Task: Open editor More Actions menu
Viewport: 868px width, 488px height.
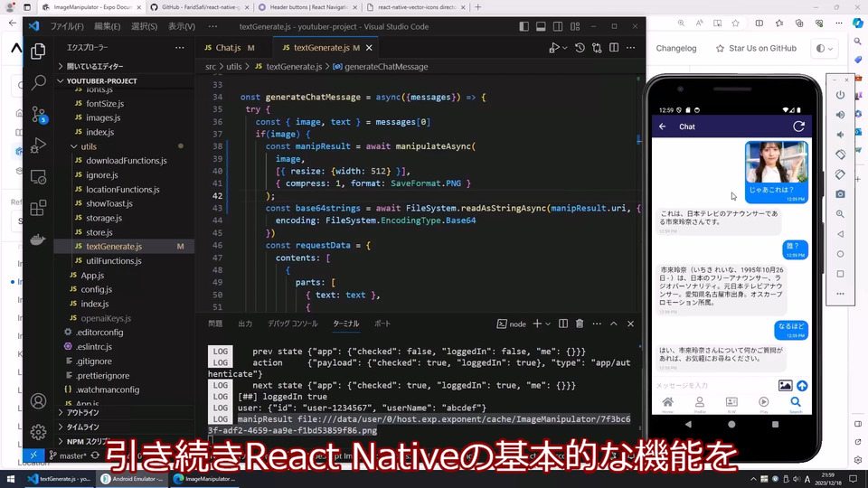Action: click(x=630, y=48)
